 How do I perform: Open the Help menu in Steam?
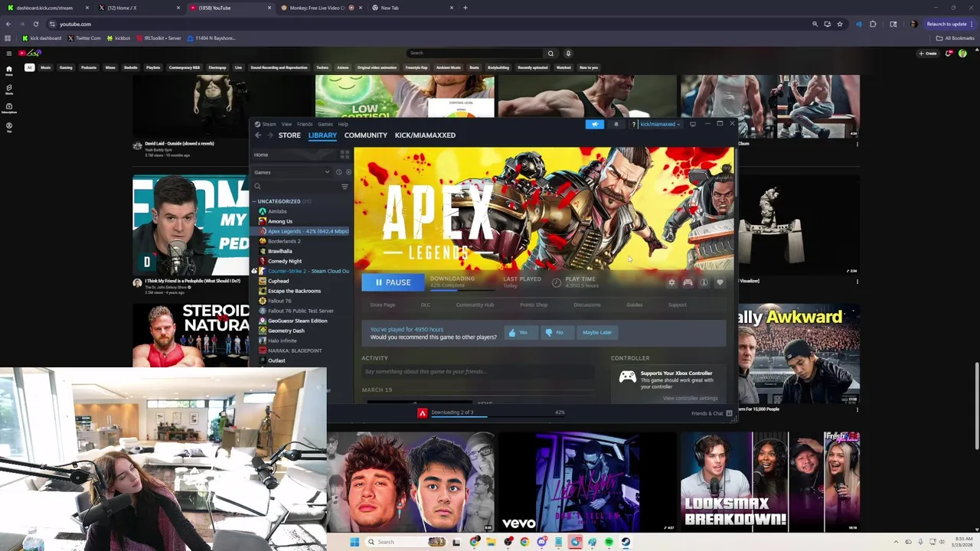[x=343, y=124]
